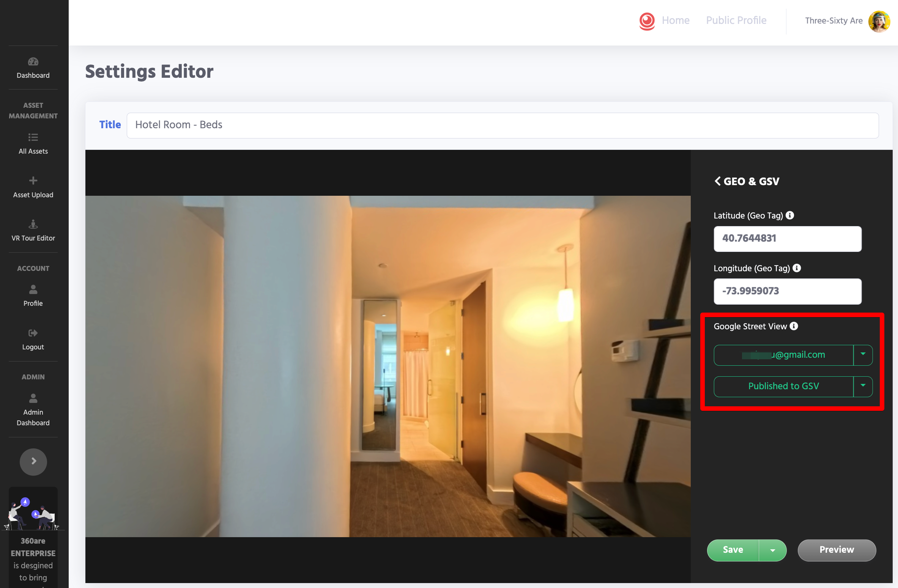Click the gmail.com account button

pyautogui.click(x=783, y=355)
